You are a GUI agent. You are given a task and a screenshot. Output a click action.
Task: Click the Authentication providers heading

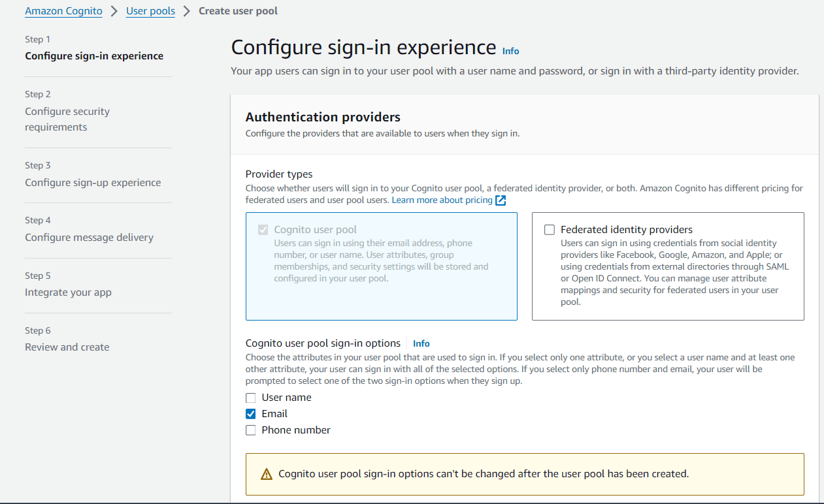tap(323, 118)
